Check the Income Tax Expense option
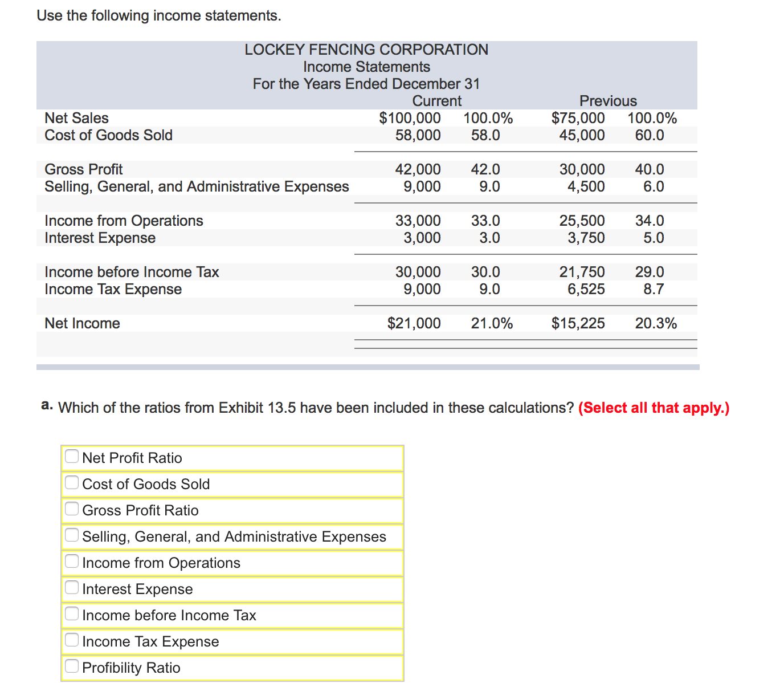This screenshot has width=784, height=683. pos(72,640)
